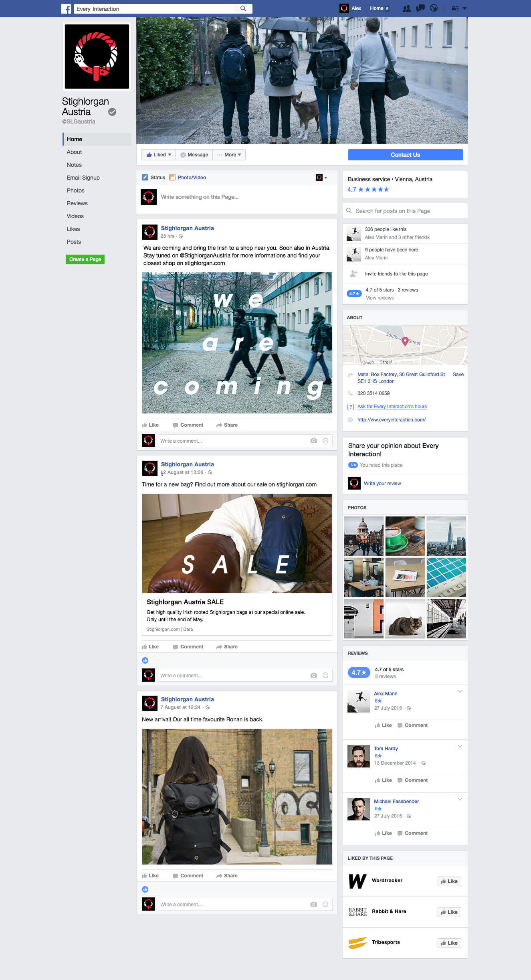Open Photos in the sidebar
531x980 pixels.
(76, 190)
